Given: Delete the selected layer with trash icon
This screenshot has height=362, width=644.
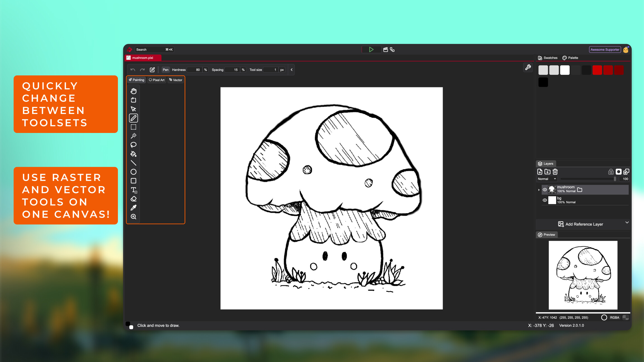Looking at the screenshot, I should pyautogui.click(x=555, y=172).
